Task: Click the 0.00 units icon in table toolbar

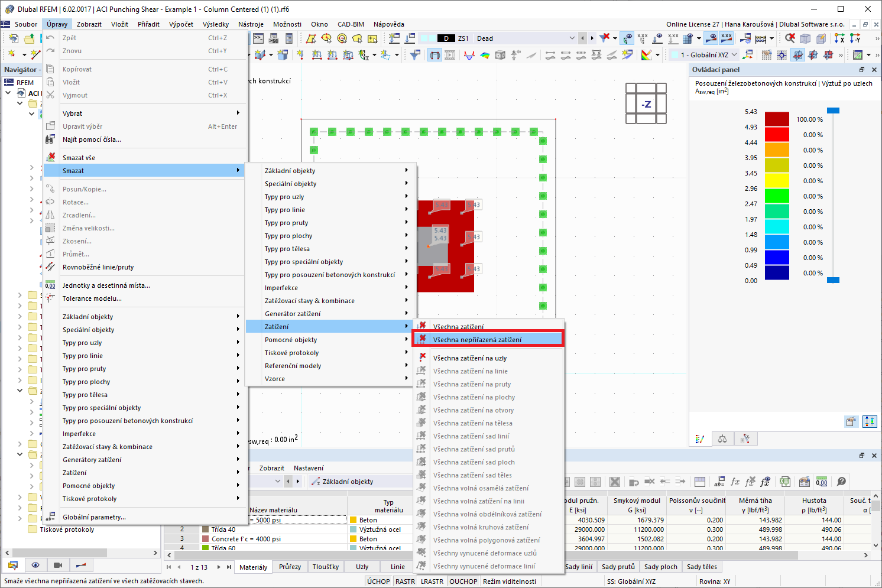Action: [822, 482]
